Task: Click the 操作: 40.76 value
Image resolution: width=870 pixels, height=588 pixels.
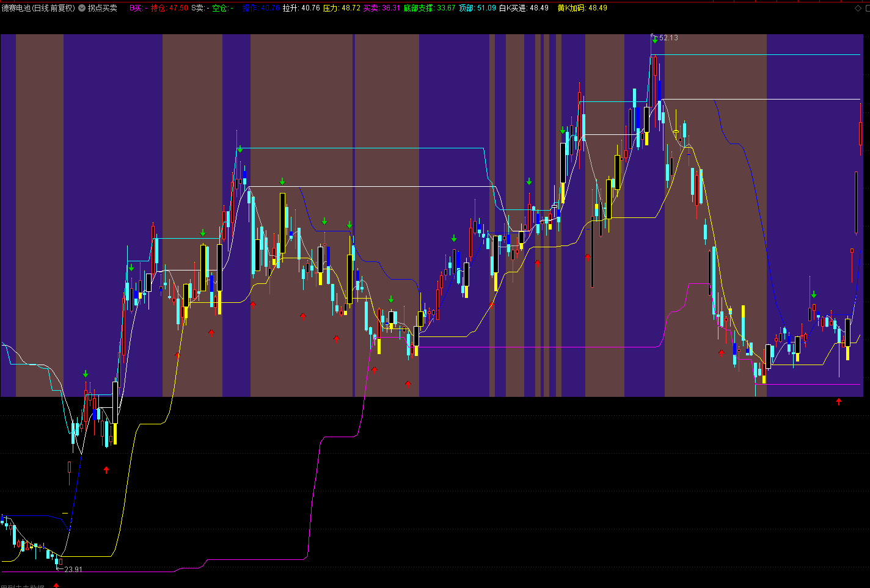Action: [261, 8]
